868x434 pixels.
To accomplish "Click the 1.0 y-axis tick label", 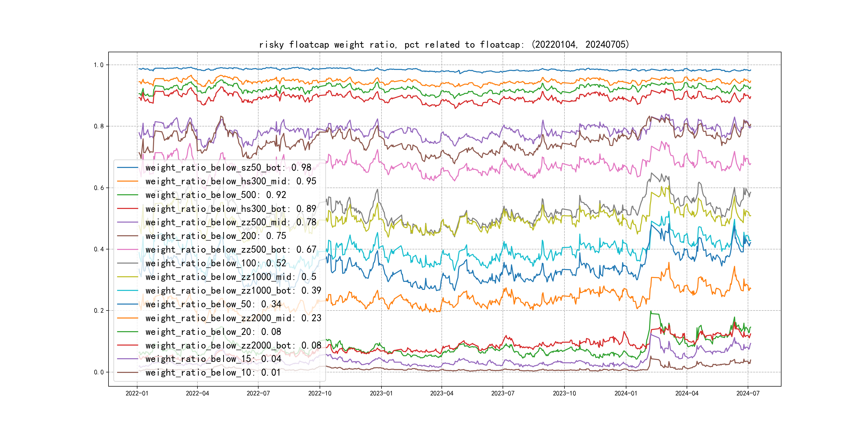I will pyautogui.click(x=98, y=65).
